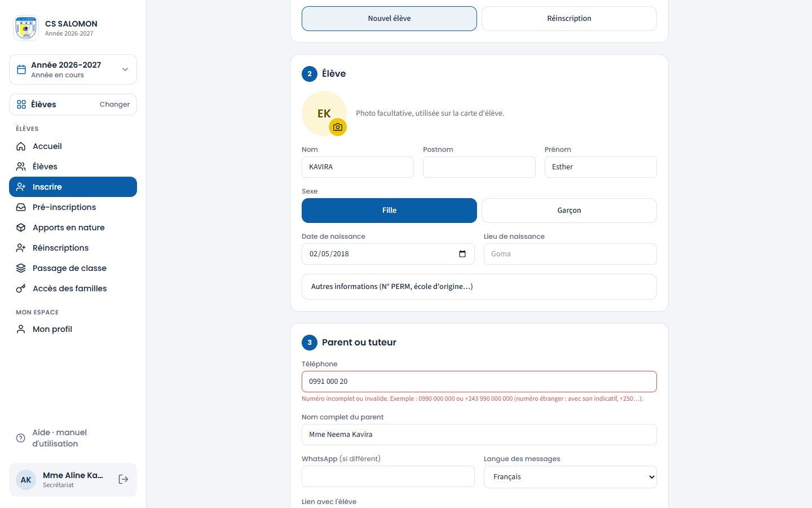
Task: Go to Passage de classe
Action: point(73,268)
